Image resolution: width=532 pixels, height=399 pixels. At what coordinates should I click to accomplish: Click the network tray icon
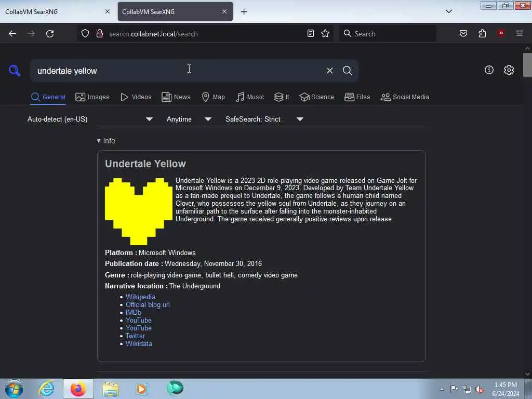tap(467, 390)
